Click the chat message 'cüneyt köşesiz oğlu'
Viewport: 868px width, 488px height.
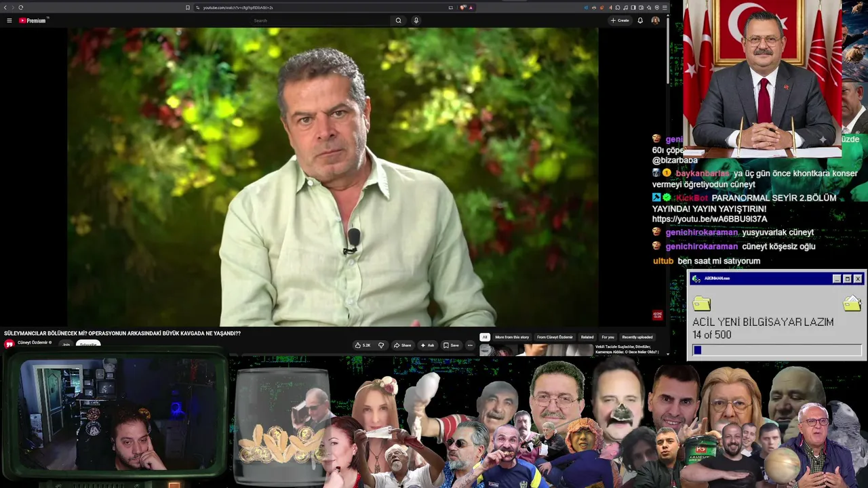(778, 247)
